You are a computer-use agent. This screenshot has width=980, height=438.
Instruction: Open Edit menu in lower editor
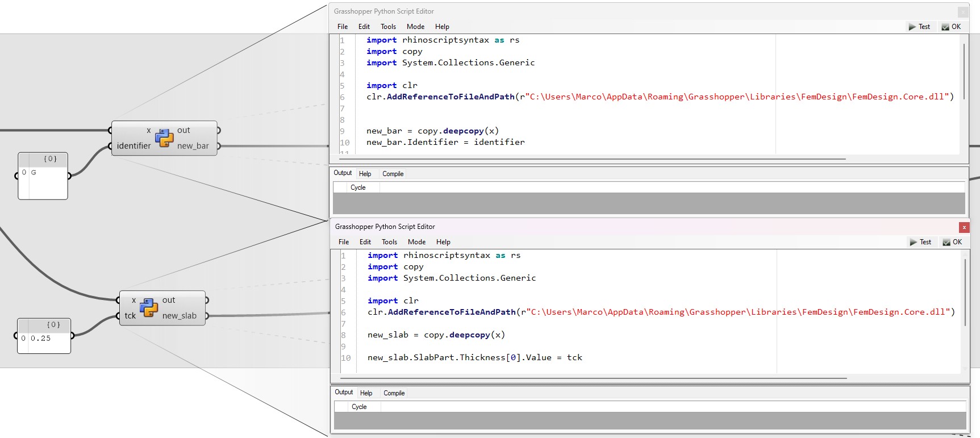pyautogui.click(x=365, y=242)
